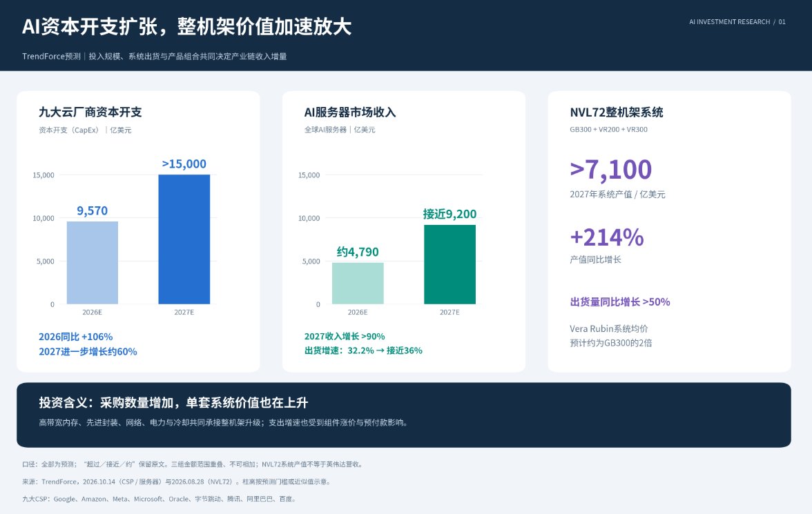Click the "10,000" axis label in the AI服务器 chart
Screen dimensions: 812x514
[x=309, y=219]
